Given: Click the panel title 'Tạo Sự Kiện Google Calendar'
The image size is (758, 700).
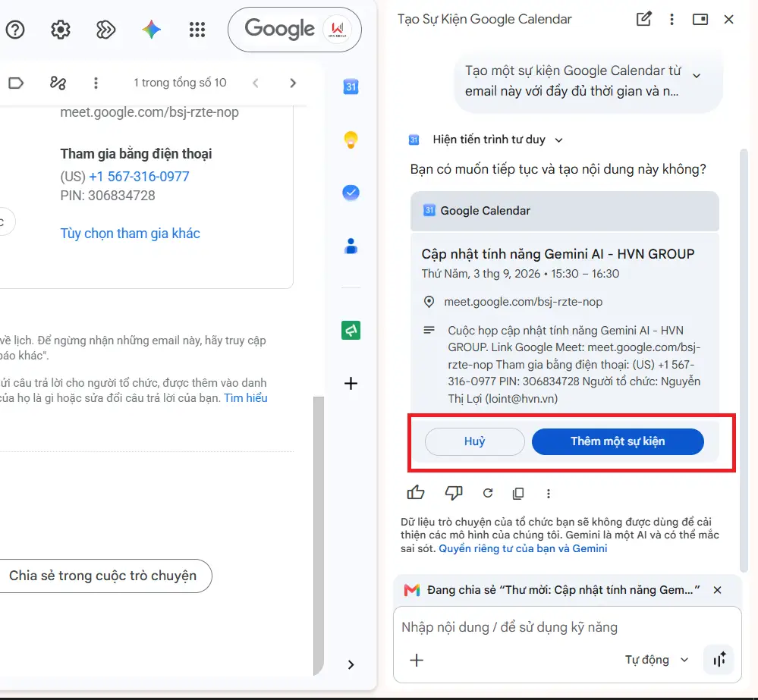Looking at the screenshot, I should [484, 19].
